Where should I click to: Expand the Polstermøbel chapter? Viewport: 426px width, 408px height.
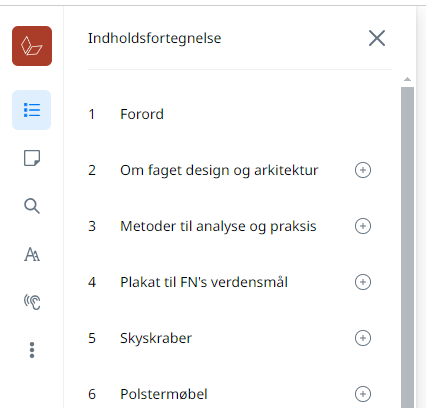[x=363, y=394]
